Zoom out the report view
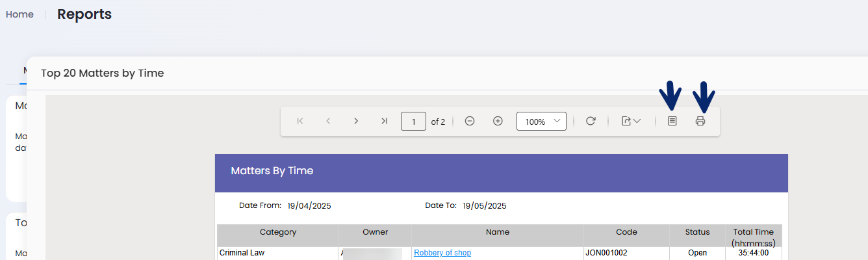This screenshot has width=868, height=260. click(470, 121)
